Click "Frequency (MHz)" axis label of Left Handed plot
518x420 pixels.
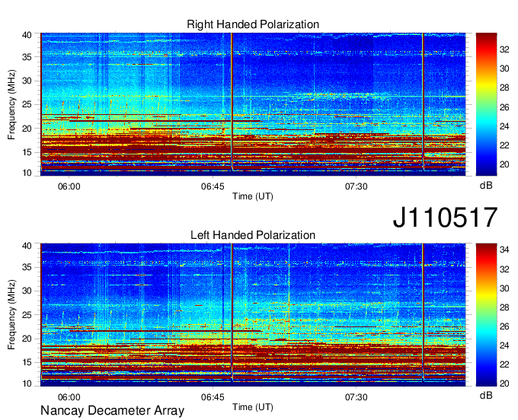click(x=11, y=315)
